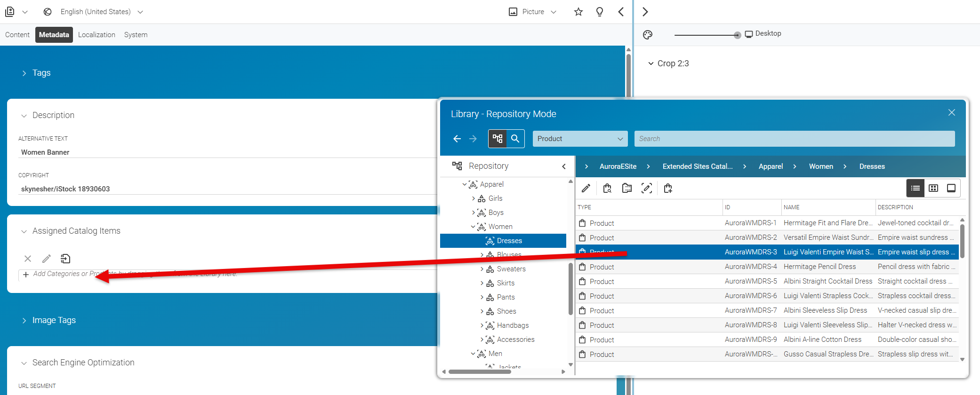This screenshot has width=980, height=395.
Task: Click Library toolbar clipboard search icon
Action: click(607, 189)
